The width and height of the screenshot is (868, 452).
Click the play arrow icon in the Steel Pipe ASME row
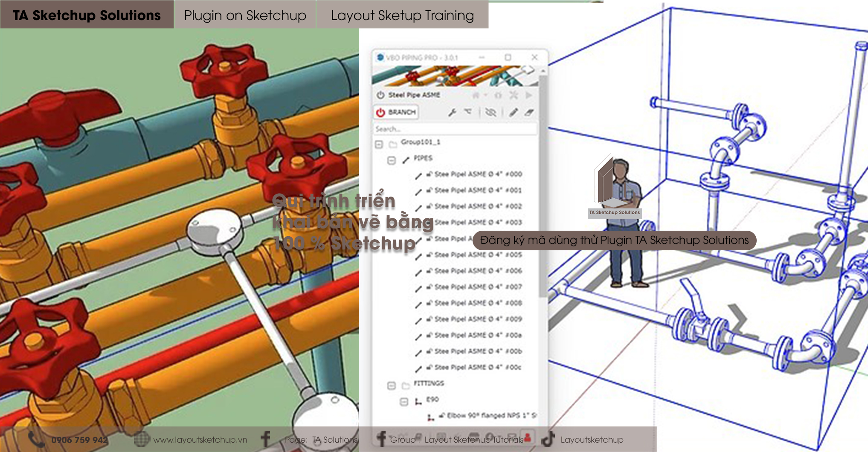coord(529,95)
